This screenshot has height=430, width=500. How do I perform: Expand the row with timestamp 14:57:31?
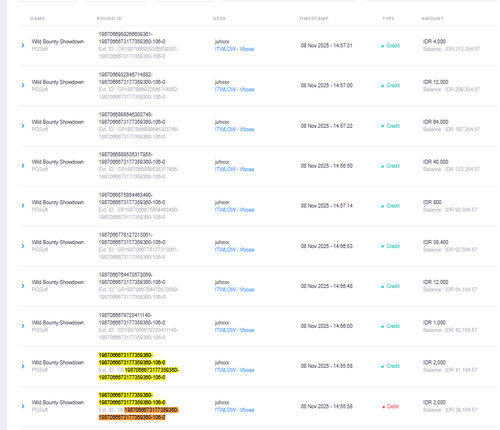[x=23, y=45]
